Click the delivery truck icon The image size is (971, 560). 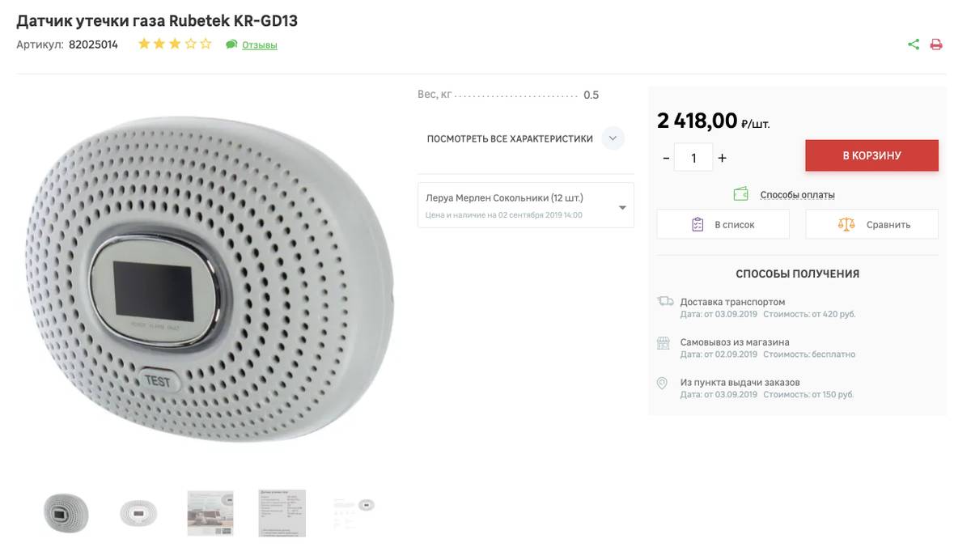pos(665,302)
